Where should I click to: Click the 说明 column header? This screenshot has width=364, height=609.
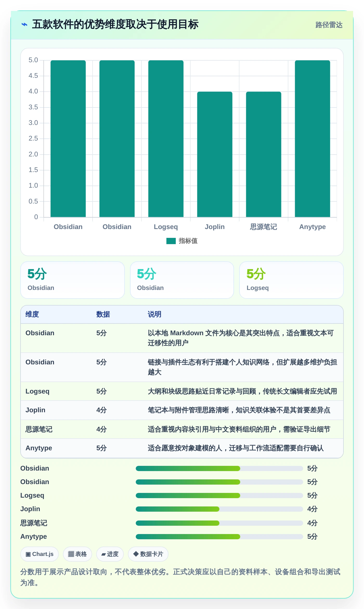(x=154, y=314)
